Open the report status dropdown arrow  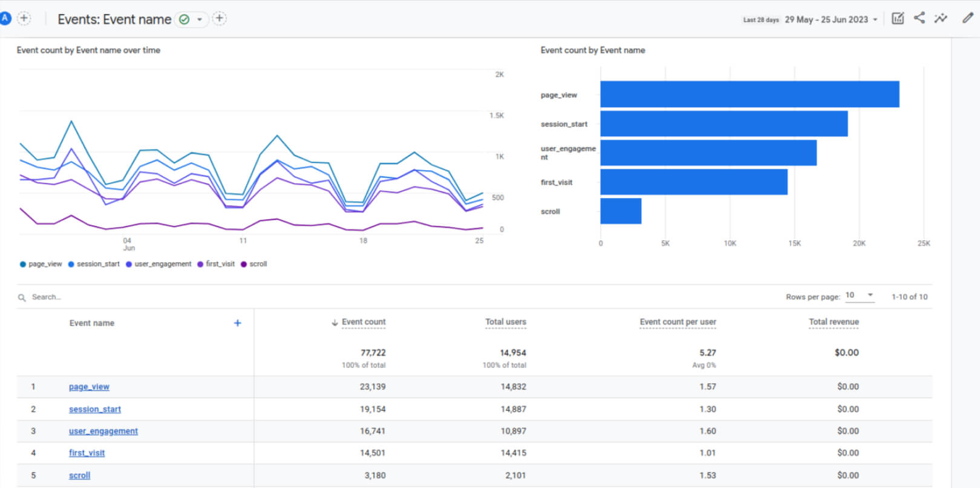200,19
